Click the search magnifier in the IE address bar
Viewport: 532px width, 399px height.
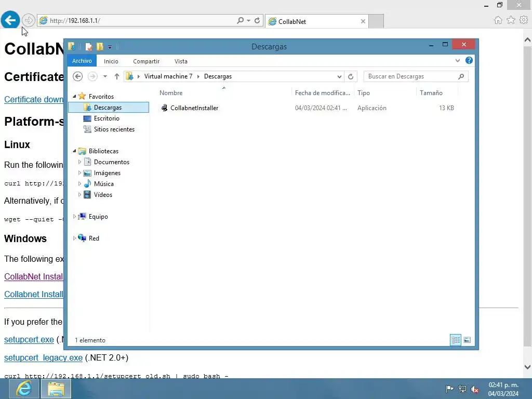coord(240,20)
